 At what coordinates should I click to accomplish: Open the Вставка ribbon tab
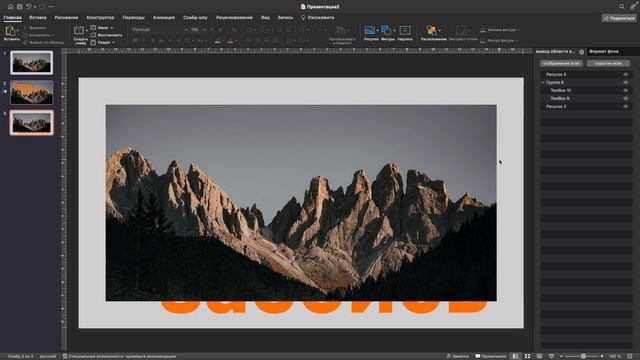coord(38,18)
